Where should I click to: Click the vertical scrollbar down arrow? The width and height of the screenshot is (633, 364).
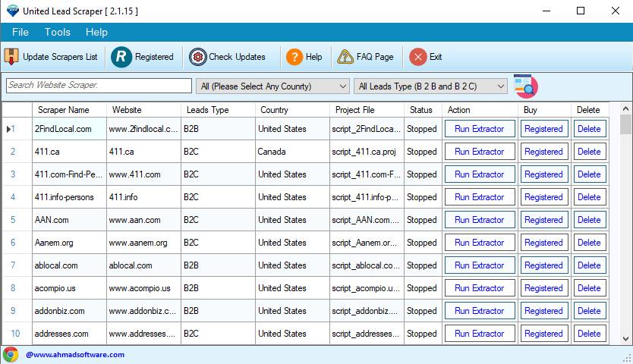pyautogui.click(x=625, y=339)
